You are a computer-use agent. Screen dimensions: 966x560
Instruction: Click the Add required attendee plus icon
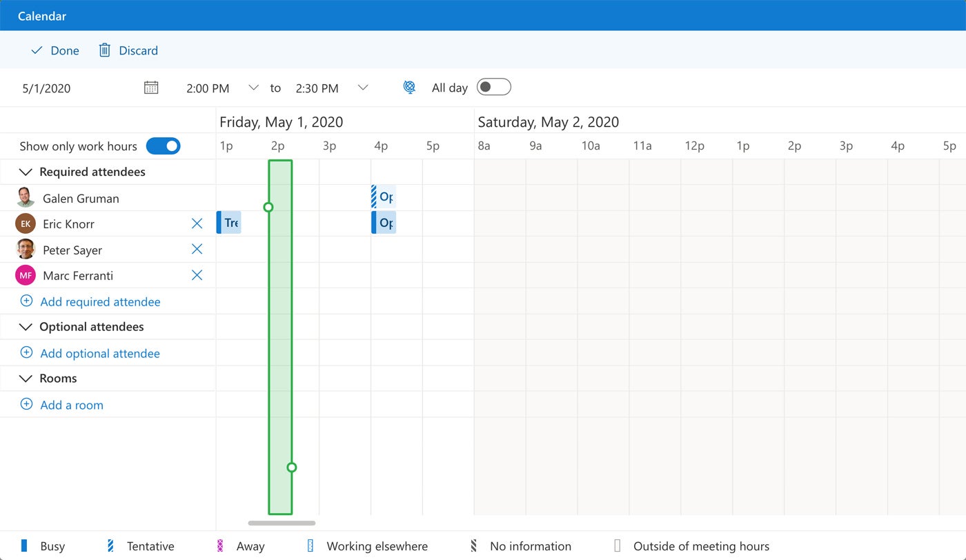[26, 301]
